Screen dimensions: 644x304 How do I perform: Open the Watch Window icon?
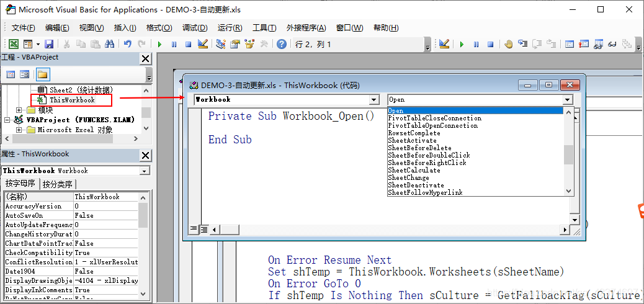click(x=598, y=45)
